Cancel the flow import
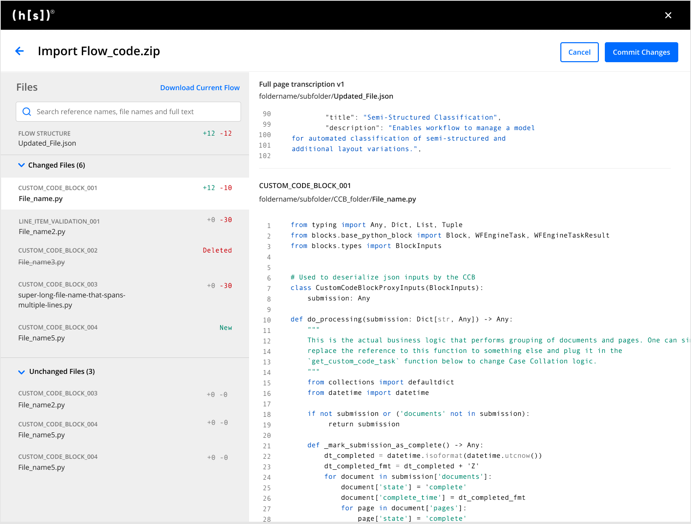 [x=579, y=52]
